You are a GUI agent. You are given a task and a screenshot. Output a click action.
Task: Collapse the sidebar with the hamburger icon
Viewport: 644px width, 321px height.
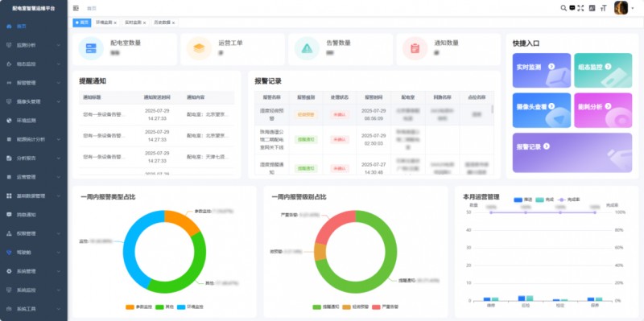76,8
